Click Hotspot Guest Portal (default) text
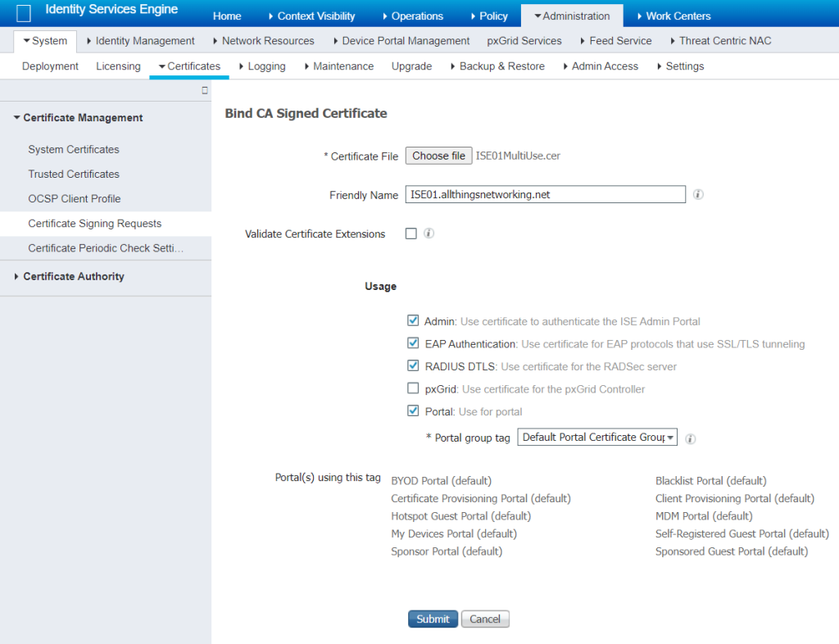The height and width of the screenshot is (644, 839). pyautogui.click(x=461, y=516)
